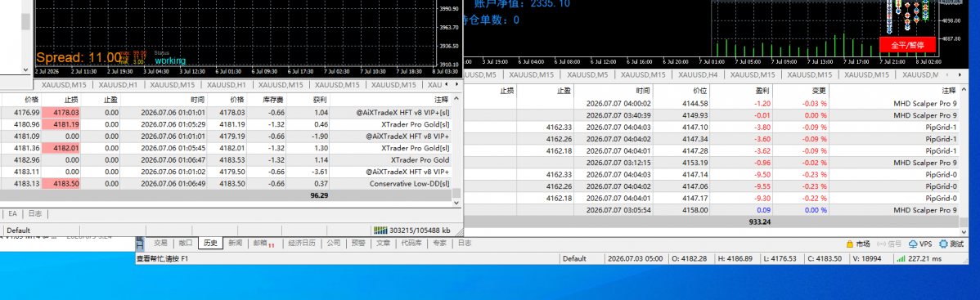
Task: Open the 日志 tab next to 专家
Action: (465, 244)
